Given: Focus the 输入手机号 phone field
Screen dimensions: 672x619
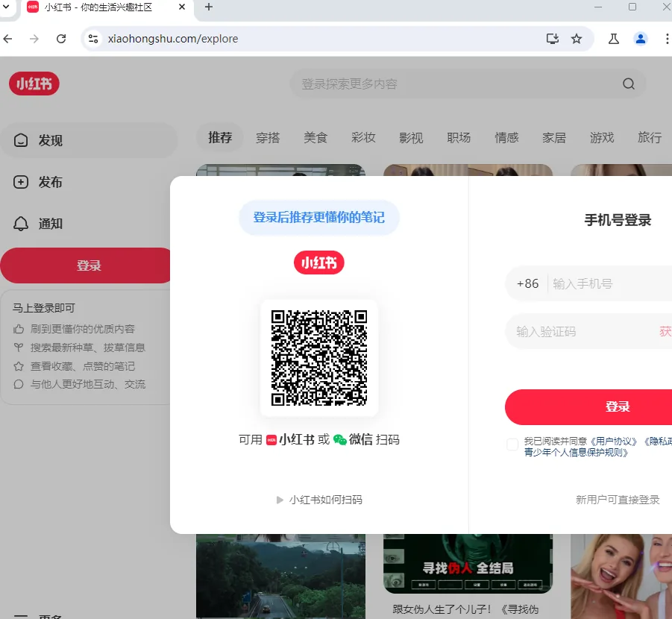Looking at the screenshot, I should pos(612,284).
